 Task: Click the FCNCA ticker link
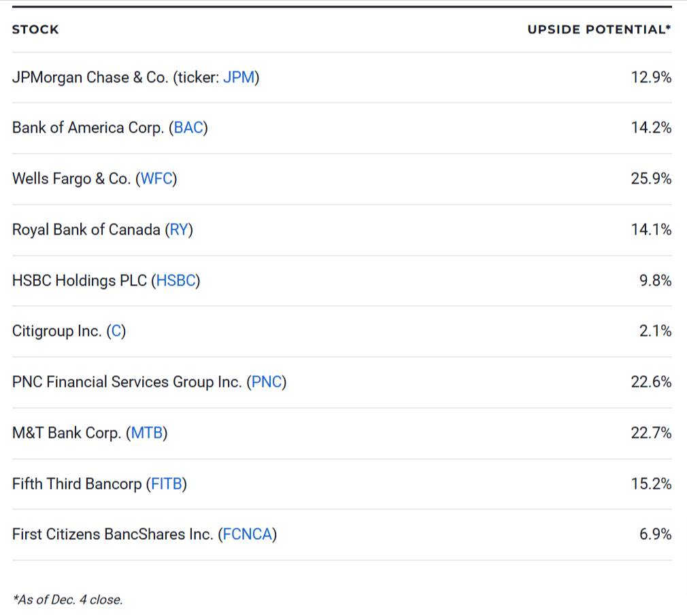(x=248, y=534)
